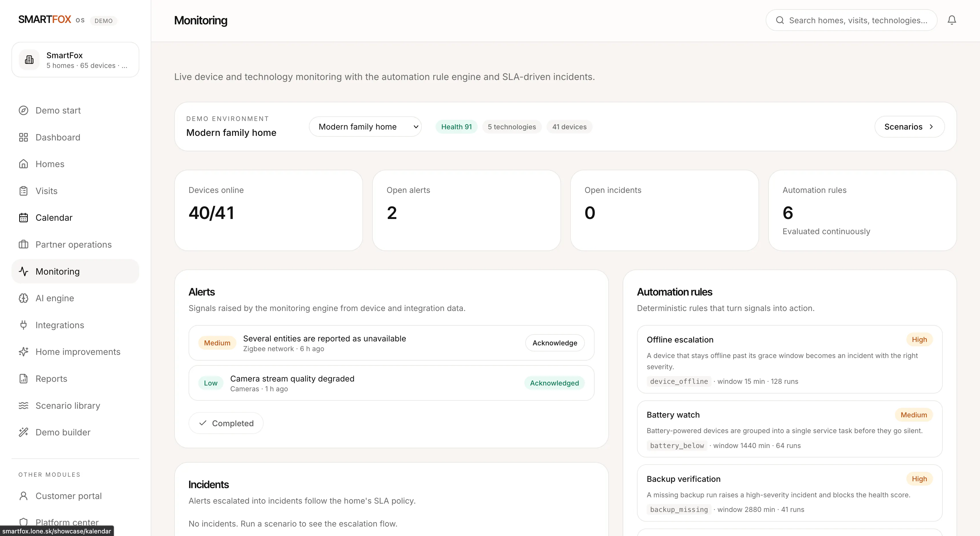This screenshot has width=980, height=536.
Task: Click the Demo builder magic wand icon
Action: 23,432
